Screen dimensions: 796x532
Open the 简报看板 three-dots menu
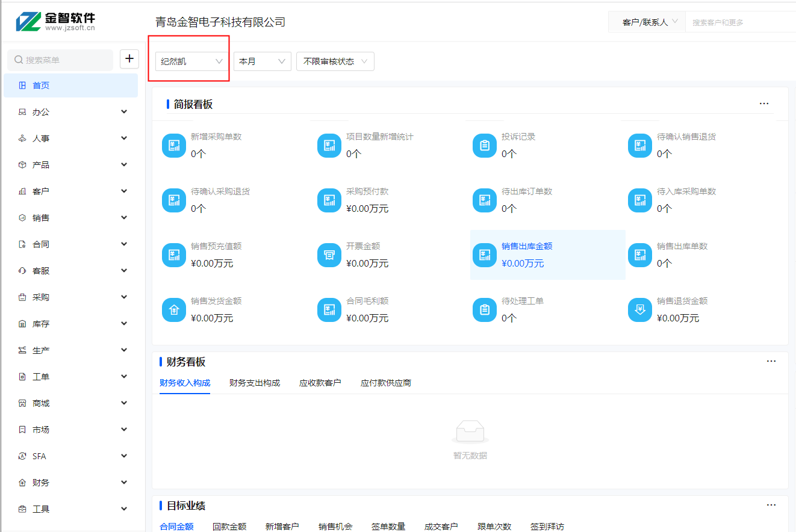coord(763,104)
